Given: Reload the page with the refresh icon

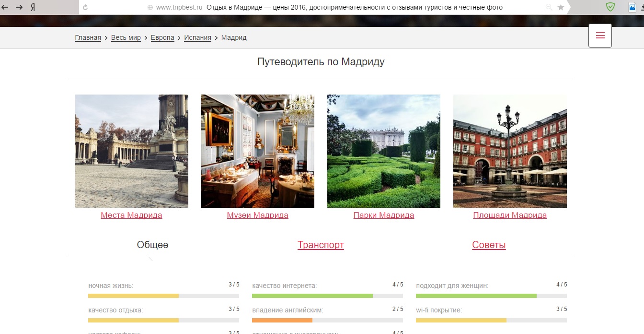Looking at the screenshot, I should (85, 7).
